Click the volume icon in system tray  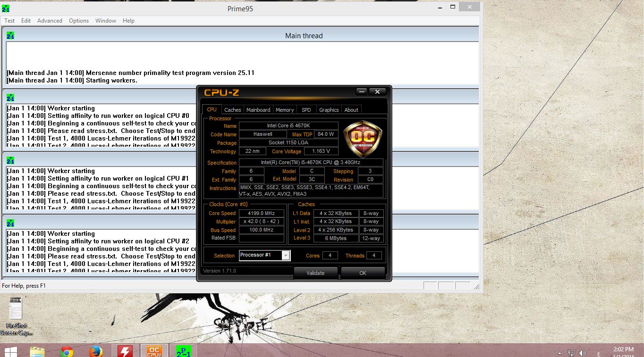pyautogui.click(x=583, y=353)
